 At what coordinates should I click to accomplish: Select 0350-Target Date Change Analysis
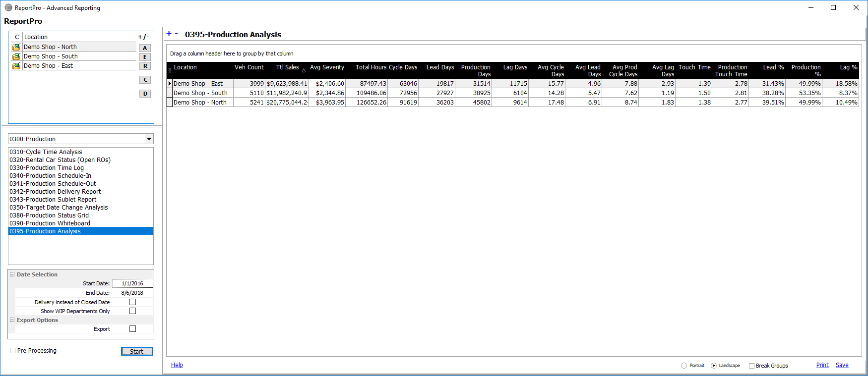81,208
